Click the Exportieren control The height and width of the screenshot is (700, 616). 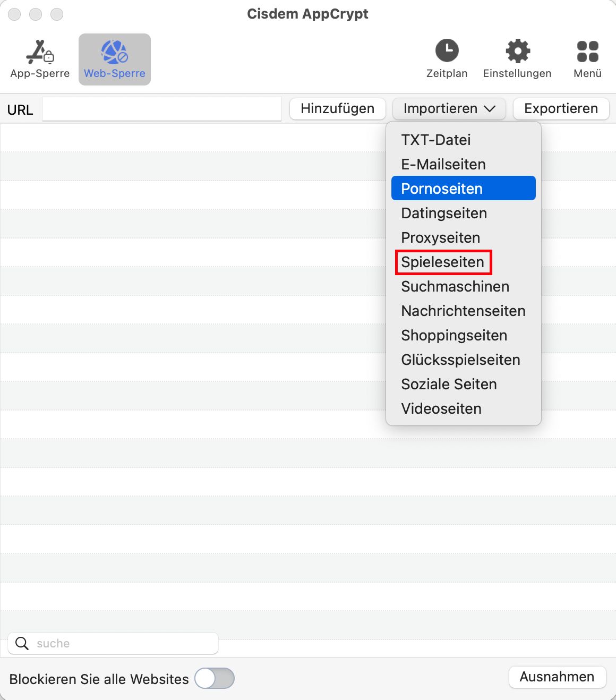tap(560, 109)
